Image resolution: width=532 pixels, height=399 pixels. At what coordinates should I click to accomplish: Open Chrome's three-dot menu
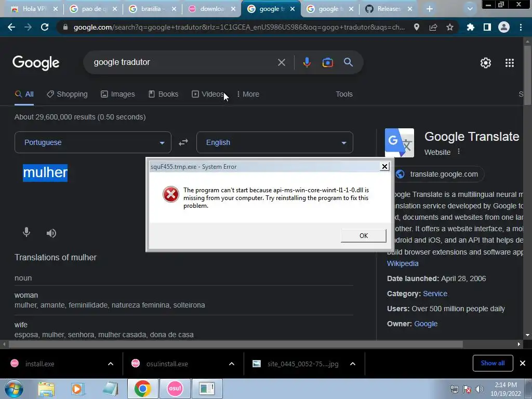click(x=521, y=27)
